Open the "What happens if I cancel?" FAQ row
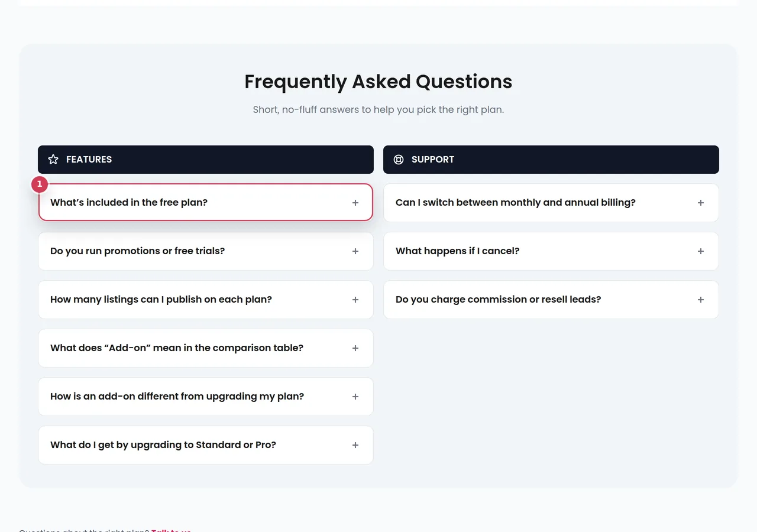Viewport: 757px width, 532px height. (x=551, y=251)
